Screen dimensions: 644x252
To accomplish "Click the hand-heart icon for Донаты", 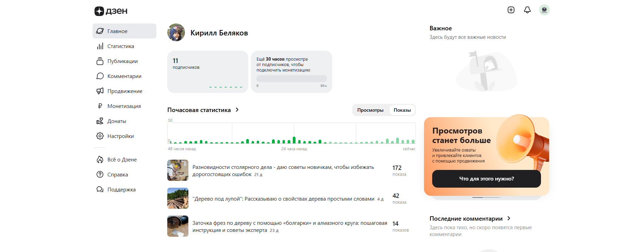I will (x=100, y=121).
